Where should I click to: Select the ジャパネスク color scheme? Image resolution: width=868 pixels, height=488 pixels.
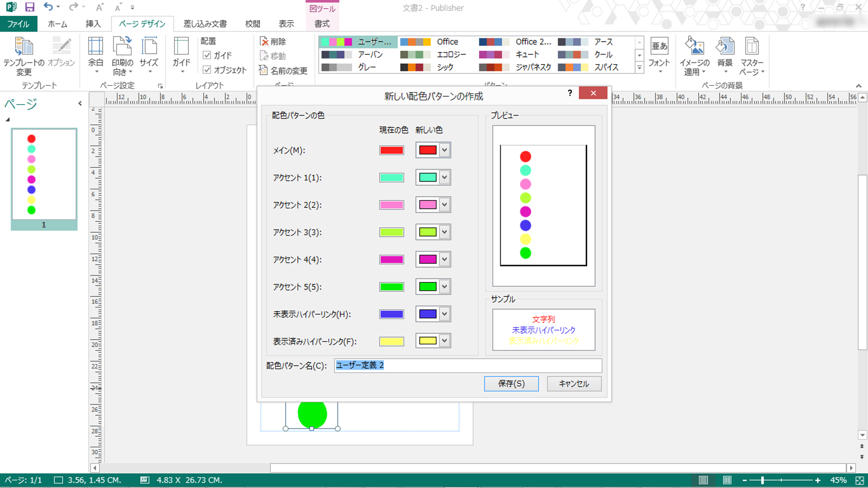click(516, 67)
